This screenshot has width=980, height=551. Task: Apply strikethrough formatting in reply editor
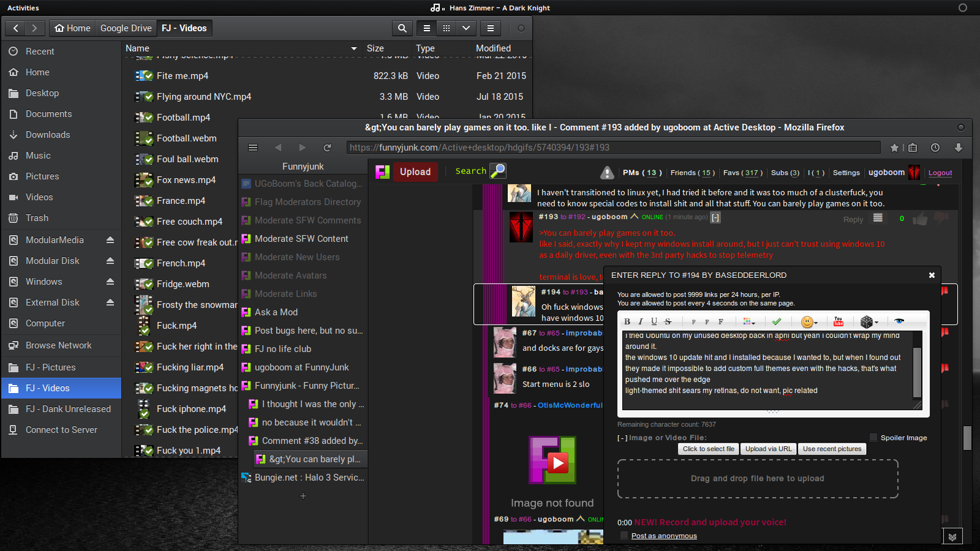pos(668,321)
